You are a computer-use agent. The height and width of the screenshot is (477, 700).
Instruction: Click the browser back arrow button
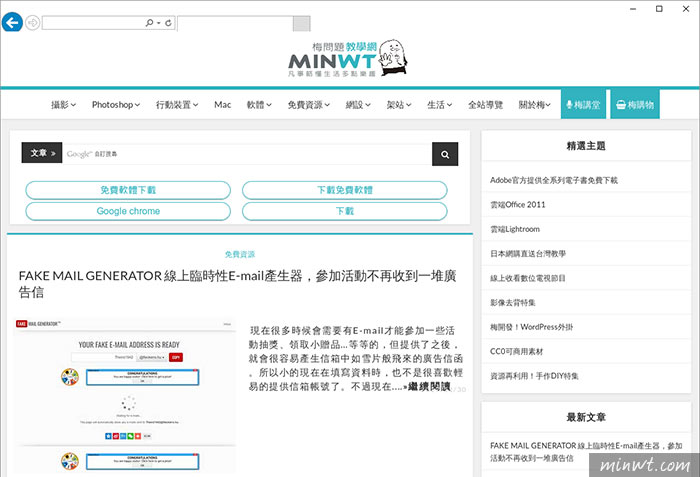point(12,22)
